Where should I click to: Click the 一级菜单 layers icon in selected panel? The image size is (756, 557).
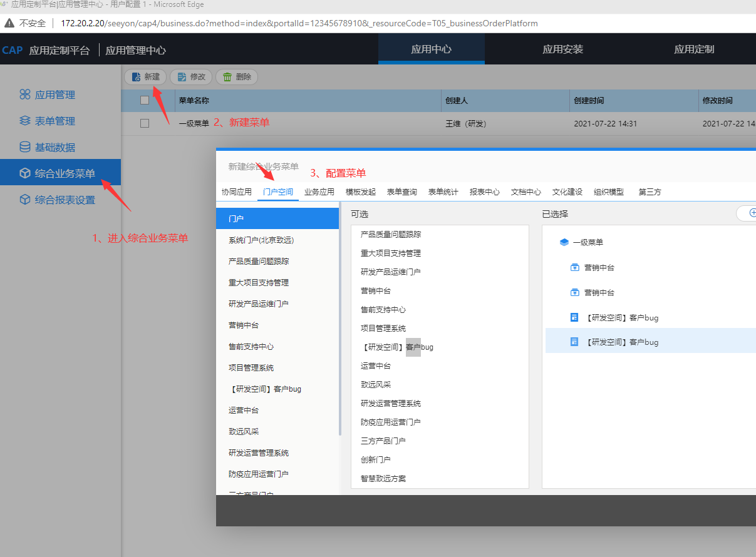click(x=564, y=242)
